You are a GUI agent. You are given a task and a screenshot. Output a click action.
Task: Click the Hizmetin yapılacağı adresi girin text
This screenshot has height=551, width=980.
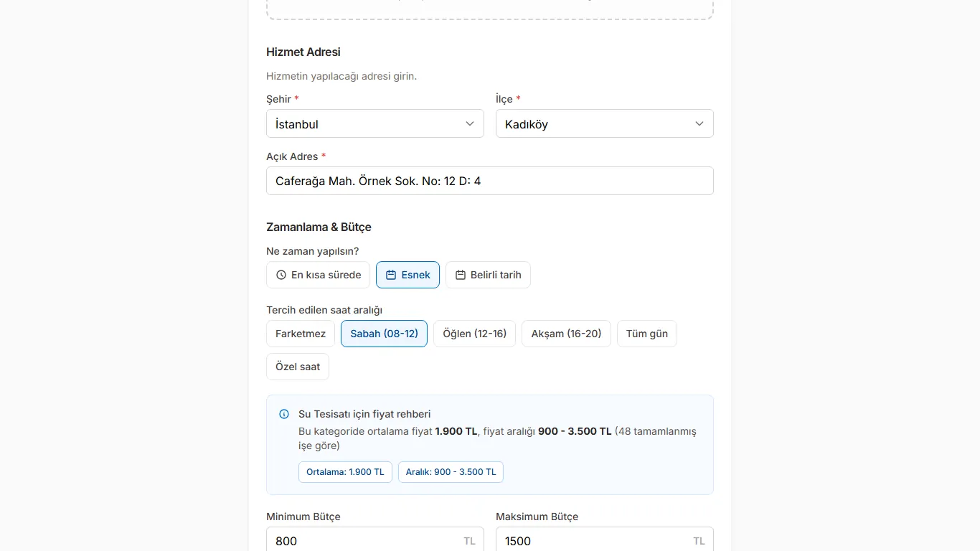pos(341,76)
